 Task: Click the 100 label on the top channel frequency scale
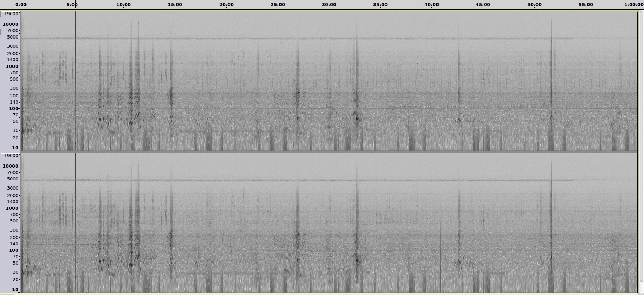[x=13, y=109]
